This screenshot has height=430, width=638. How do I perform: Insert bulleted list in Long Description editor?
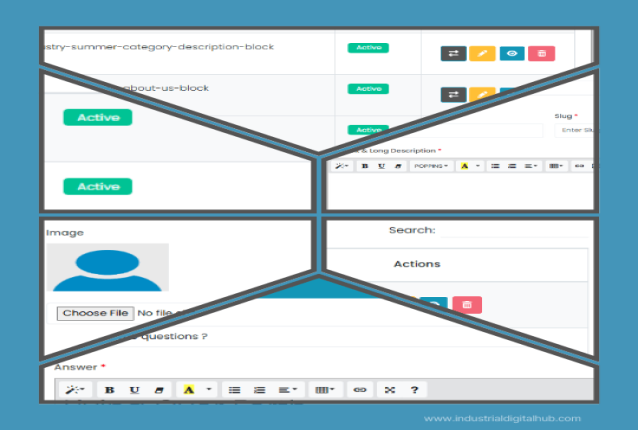point(495,166)
